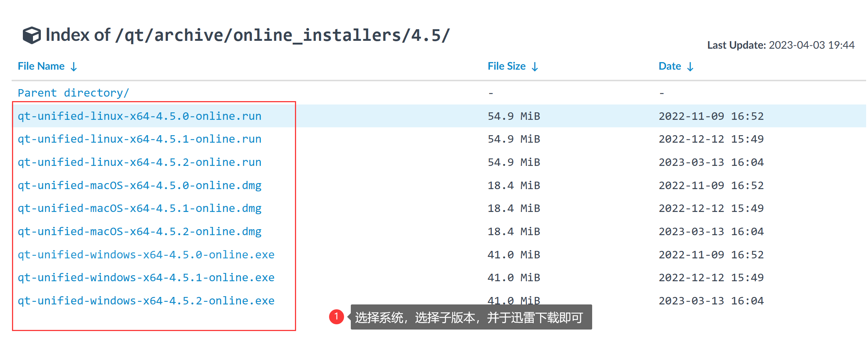Download qt-unified-macOS-x64-4.5.1-online.dmg

tap(139, 208)
